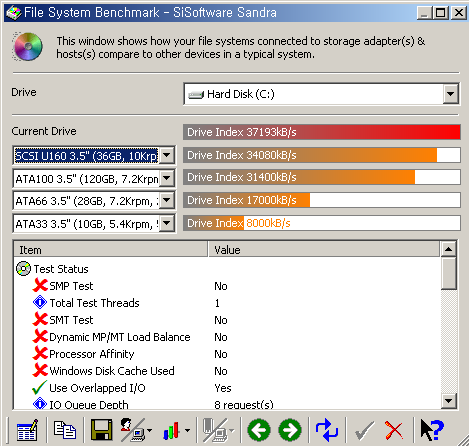Expand the ATA100 reference drive dropdown
This screenshot has width=469, height=446.
point(166,178)
